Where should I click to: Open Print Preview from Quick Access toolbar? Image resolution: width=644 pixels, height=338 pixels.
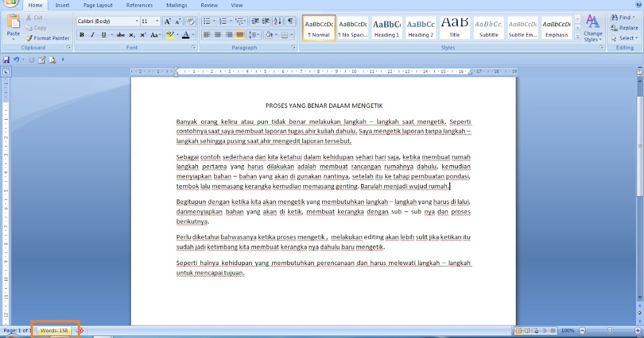(53, 60)
